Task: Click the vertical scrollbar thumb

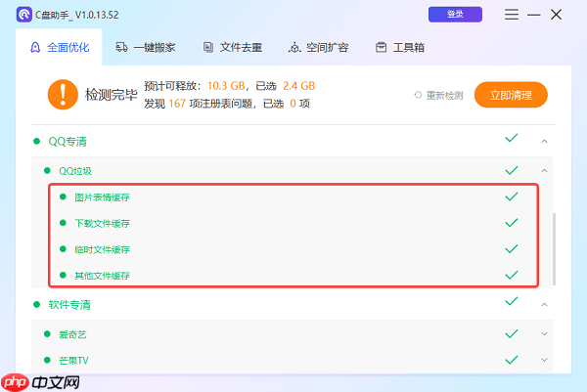Action: coord(554,249)
